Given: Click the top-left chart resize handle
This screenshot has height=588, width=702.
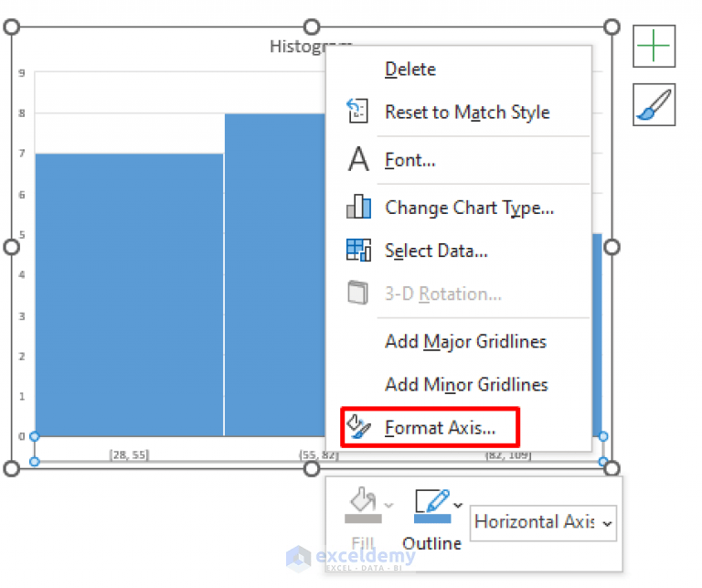Looking at the screenshot, I should tap(12, 27).
